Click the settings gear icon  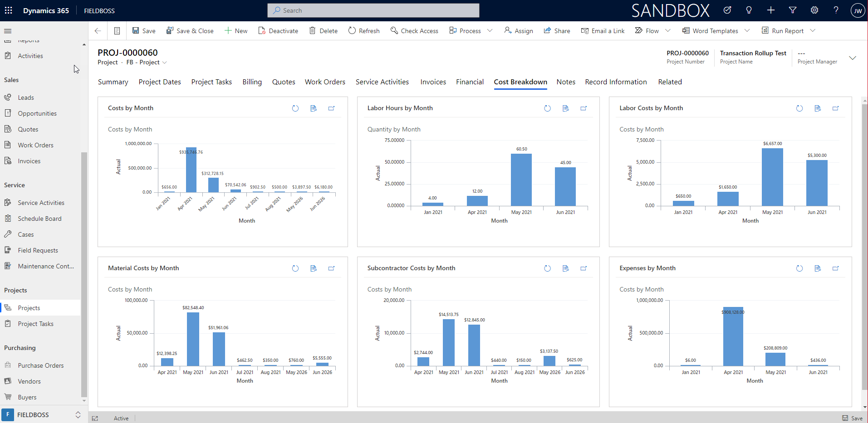(x=814, y=10)
